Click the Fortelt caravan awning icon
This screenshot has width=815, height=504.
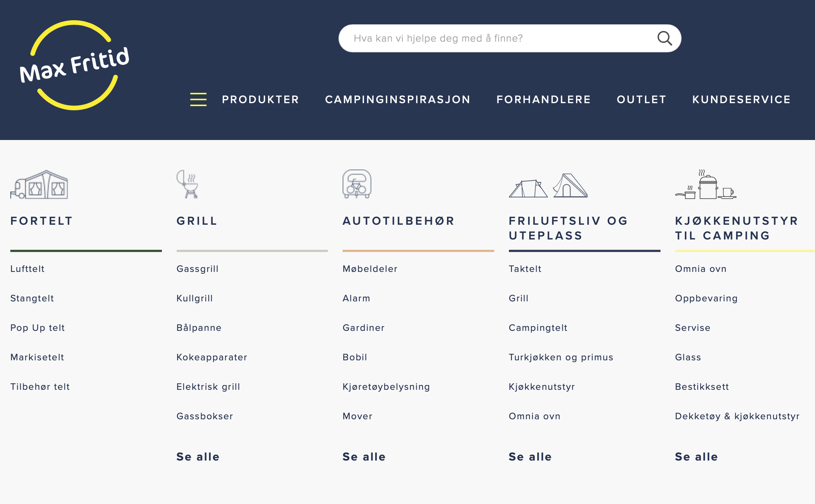click(39, 185)
